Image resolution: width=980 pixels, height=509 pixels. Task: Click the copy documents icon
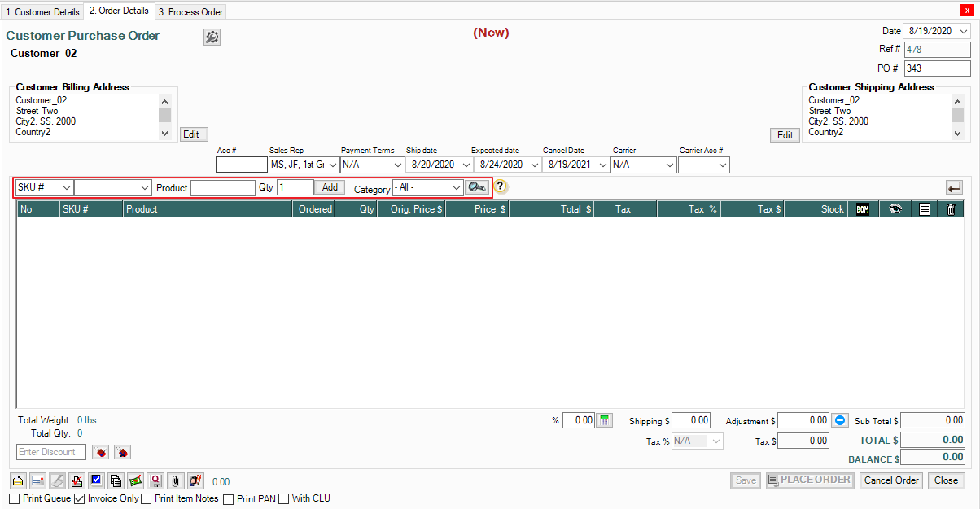[x=116, y=480]
